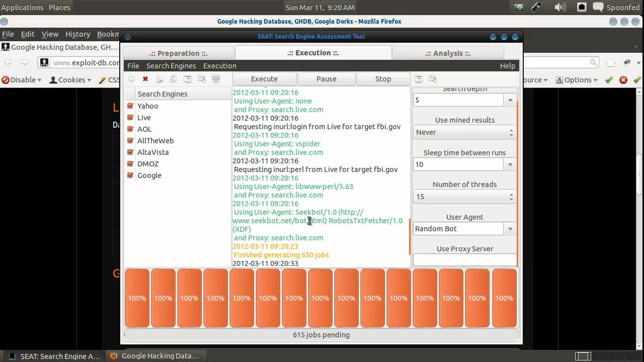Click the Stop button

pos(383,79)
